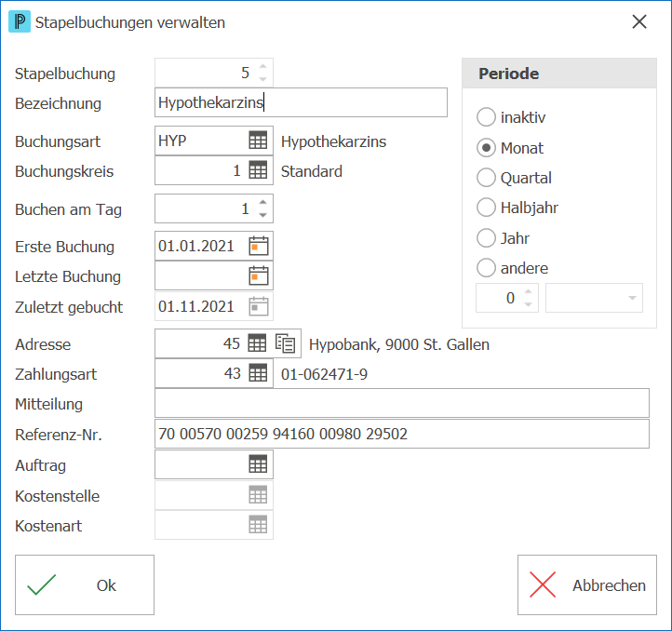Viewport: 672px width, 631px height.
Task: Click the Kostenstelle lookup table icon
Action: (x=258, y=495)
